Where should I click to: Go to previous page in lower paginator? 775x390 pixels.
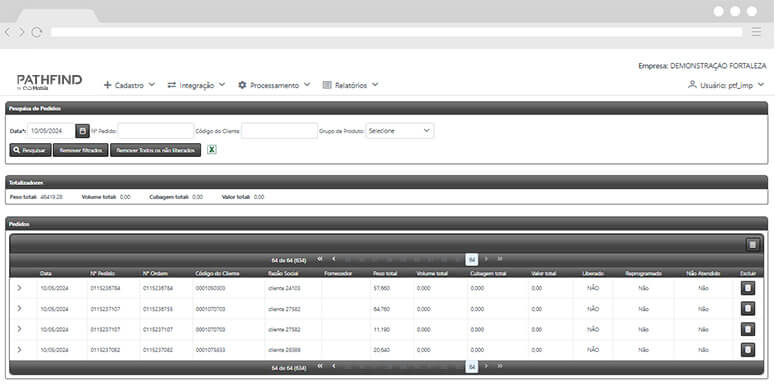point(334,366)
